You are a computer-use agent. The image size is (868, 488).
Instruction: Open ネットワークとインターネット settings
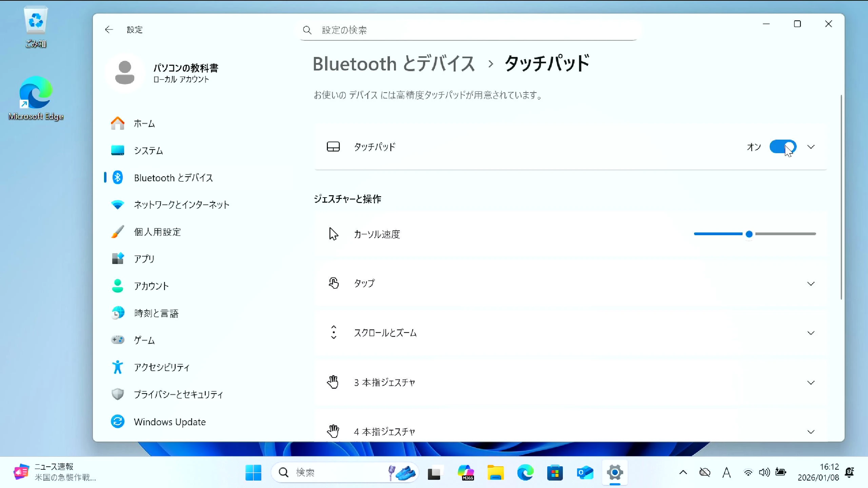[x=181, y=205]
